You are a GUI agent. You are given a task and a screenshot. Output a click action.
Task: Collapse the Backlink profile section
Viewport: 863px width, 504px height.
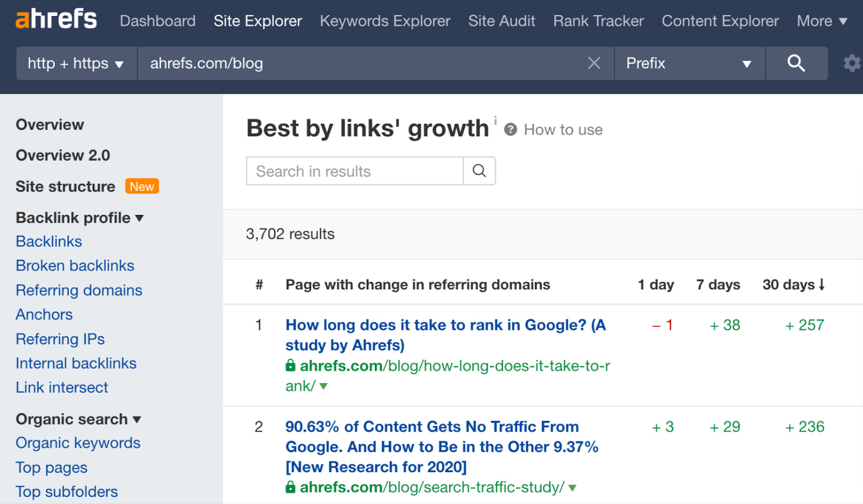[139, 218]
